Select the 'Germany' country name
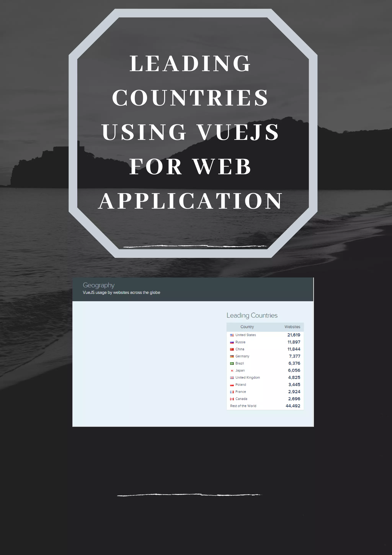Viewport: 392px width, 555px height. [242, 356]
